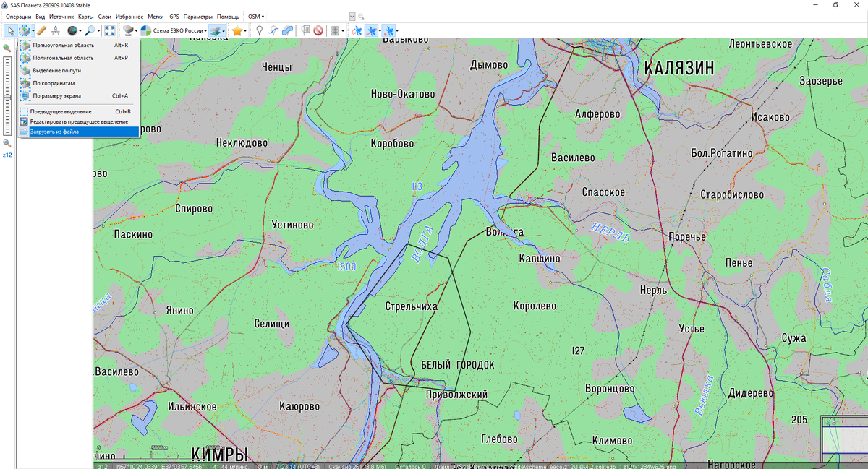This screenshot has height=469, width=868.
Task: Open the Параметры menu
Action: 197,16
